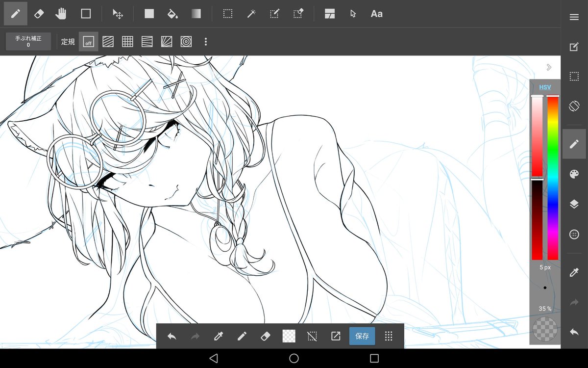Image resolution: width=588 pixels, height=368 pixels.
Task: Click undo arrow in right sidebar
Action: point(574,332)
